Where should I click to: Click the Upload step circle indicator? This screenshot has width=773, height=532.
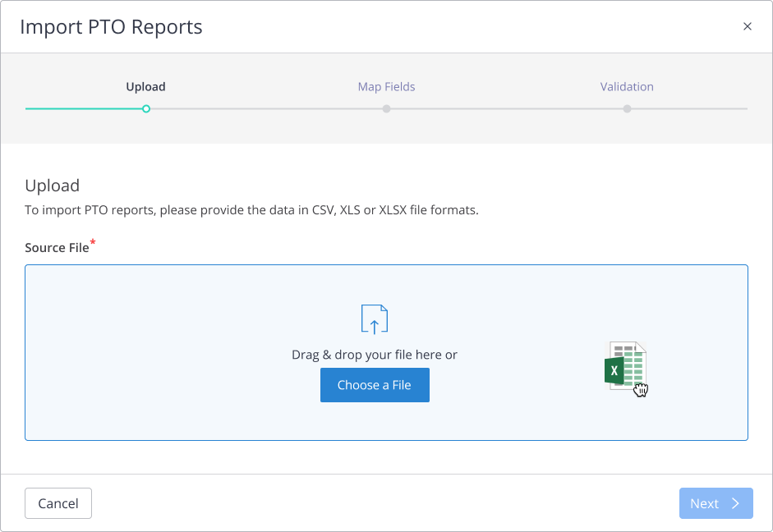pyautogui.click(x=145, y=108)
